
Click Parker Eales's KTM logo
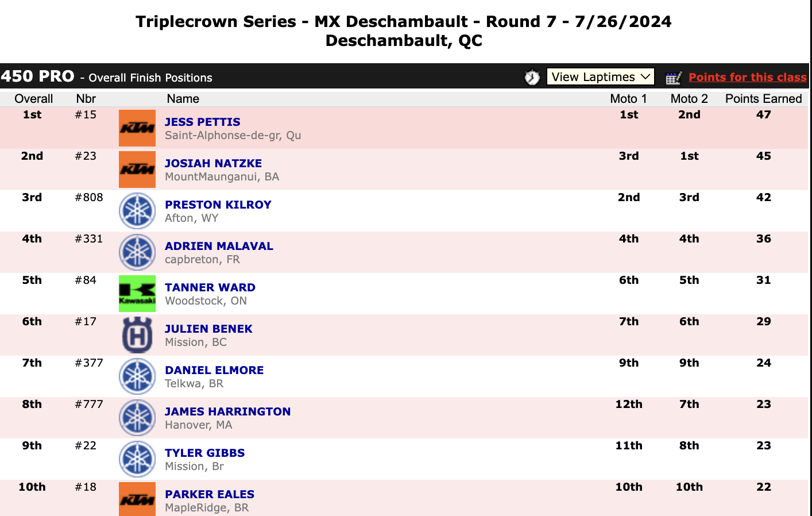coord(137,499)
